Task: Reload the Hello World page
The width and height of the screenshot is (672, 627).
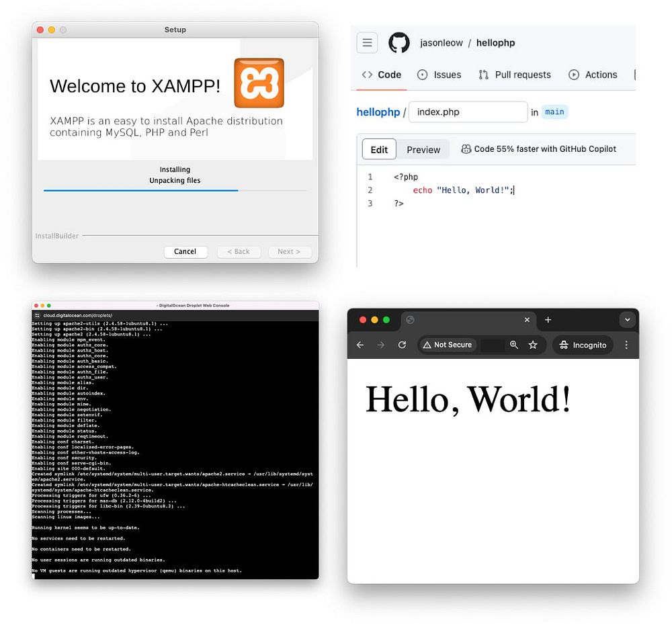Action: (x=402, y=345)
